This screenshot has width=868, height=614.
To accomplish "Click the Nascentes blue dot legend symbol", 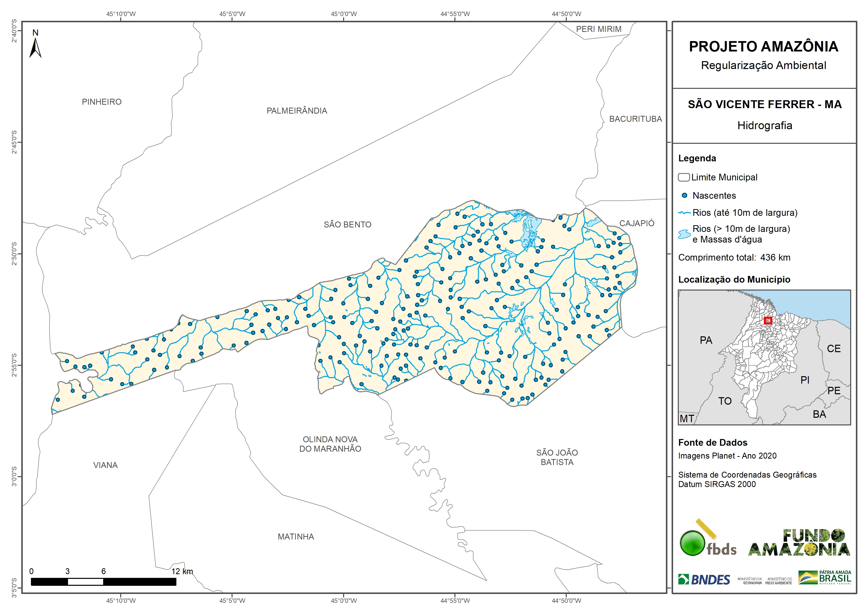I will (684, 196).
